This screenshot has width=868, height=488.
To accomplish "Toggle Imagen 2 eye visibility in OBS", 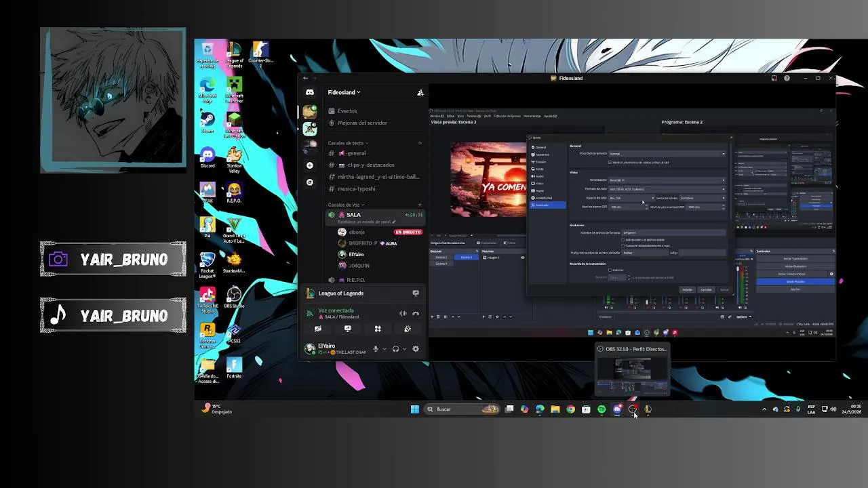I will (x=522, y=258).
